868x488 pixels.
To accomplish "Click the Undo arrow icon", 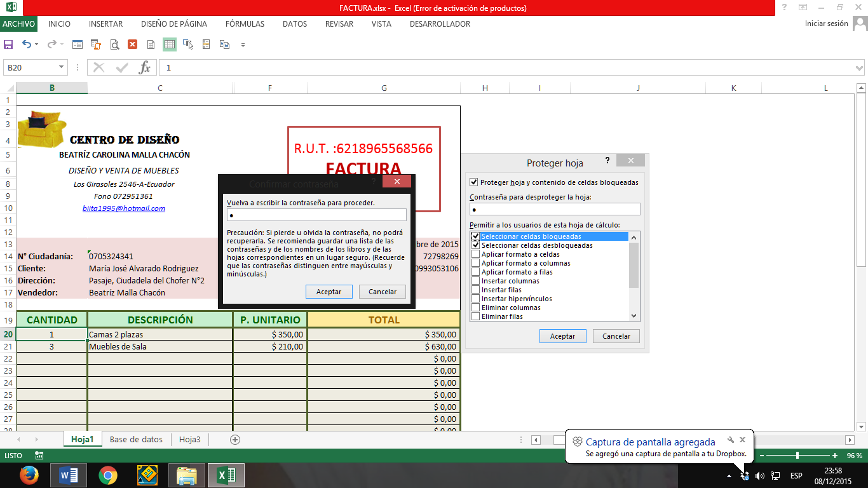I will (x=27, y=44).
